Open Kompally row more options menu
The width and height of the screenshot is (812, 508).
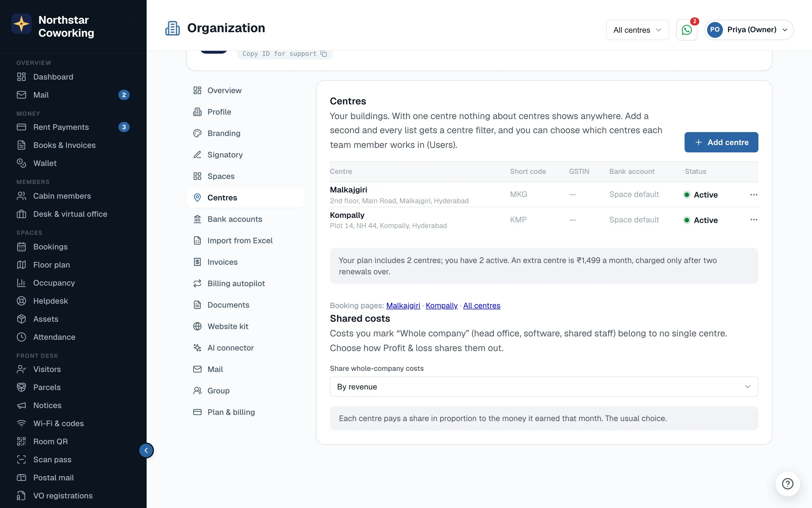pyautogui.click(x=754, y=220)
